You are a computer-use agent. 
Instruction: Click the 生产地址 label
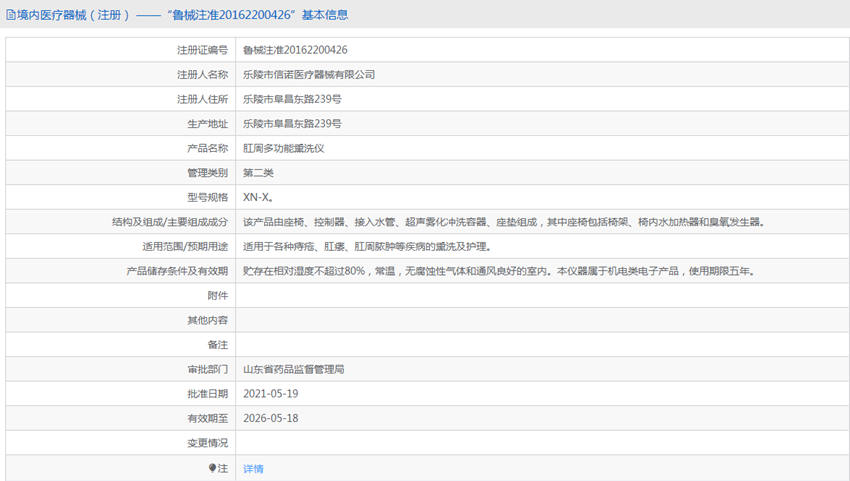point(208,124)
